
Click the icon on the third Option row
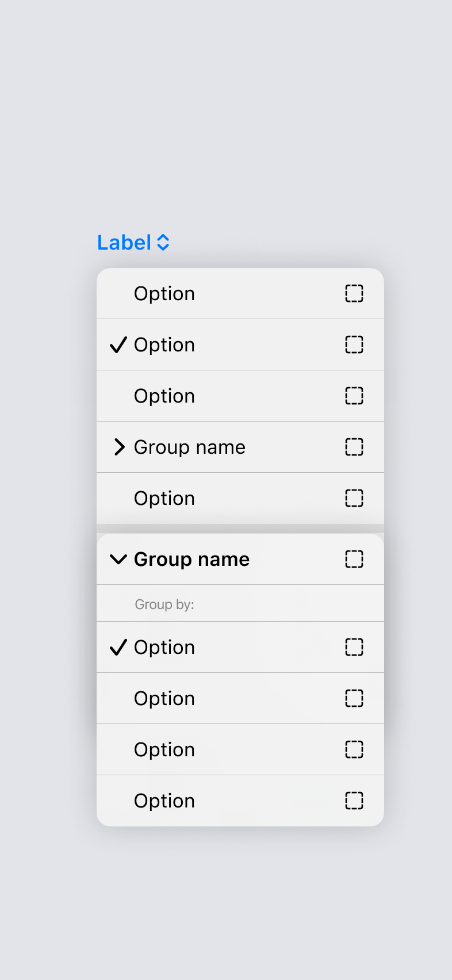coord(354,396)
